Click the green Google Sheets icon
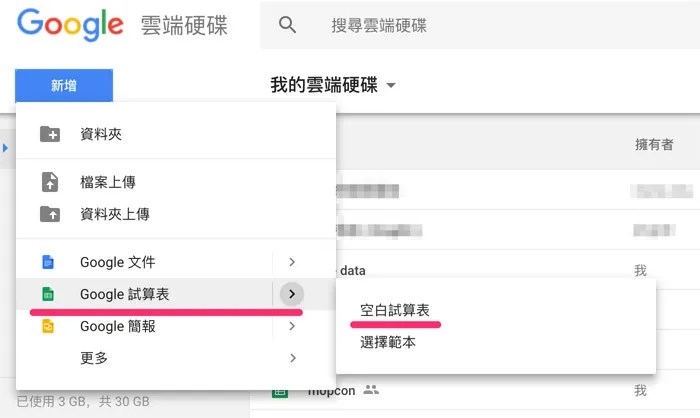Image resolution: width=700 pixels, height=418 pixels. pyautogui.click(x=48, y=294)
